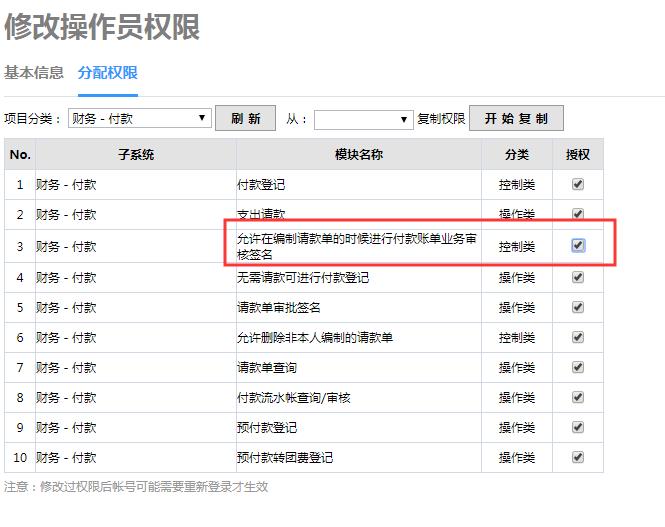Click the 子系统 column header
The image size is (665, 527).
(136, 155)
